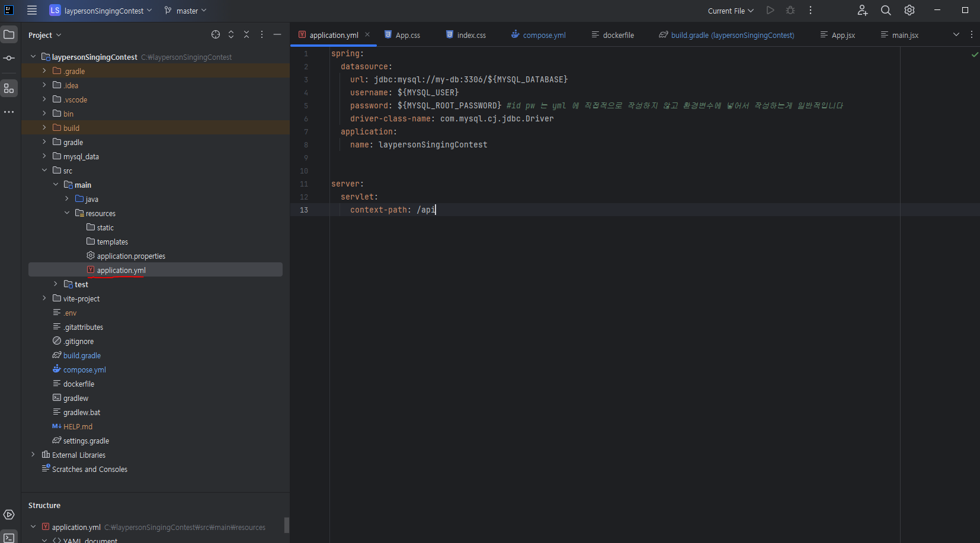The height and width of the screenshot is (543, 980).
Task: Switch to the dockerfile tab
Action: click(x=613, y=35)
